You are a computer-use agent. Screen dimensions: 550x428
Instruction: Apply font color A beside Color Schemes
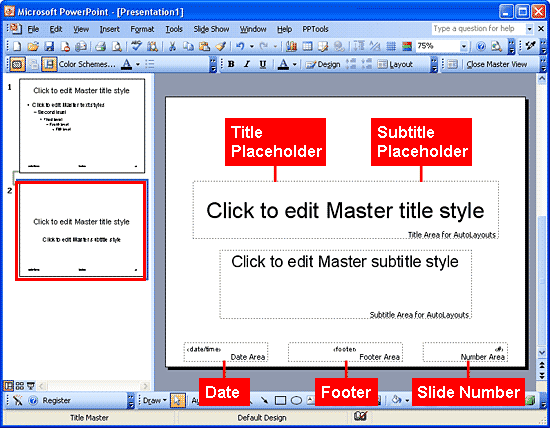pyautogui.click(x=127, y=64)
